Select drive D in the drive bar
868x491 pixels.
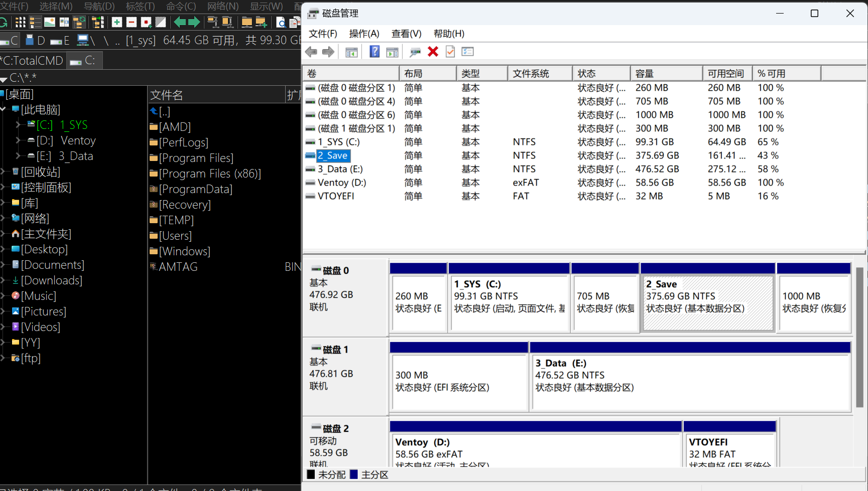[x=35, y=41]
